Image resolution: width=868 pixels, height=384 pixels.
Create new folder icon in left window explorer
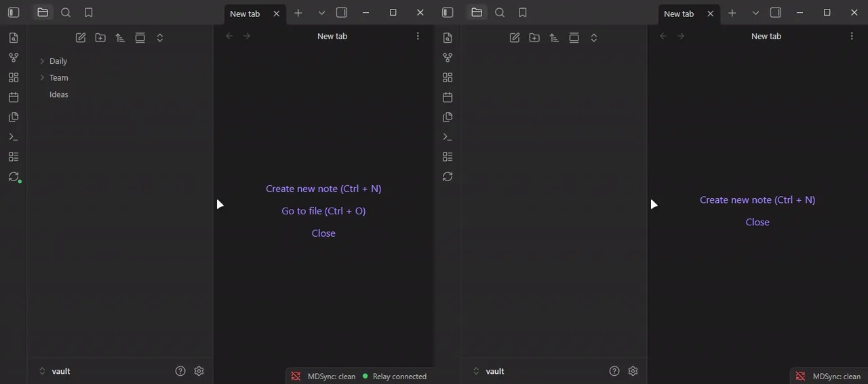point(100,38)
